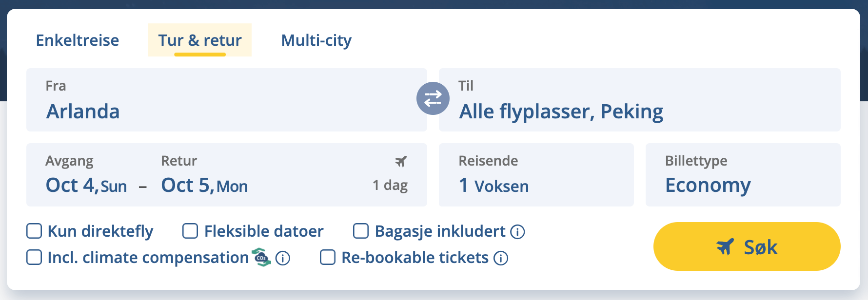Switch to the Enkeltreise tab
Image resolution: width=868 pixels, height=300 pixels.
click(78, 40)
